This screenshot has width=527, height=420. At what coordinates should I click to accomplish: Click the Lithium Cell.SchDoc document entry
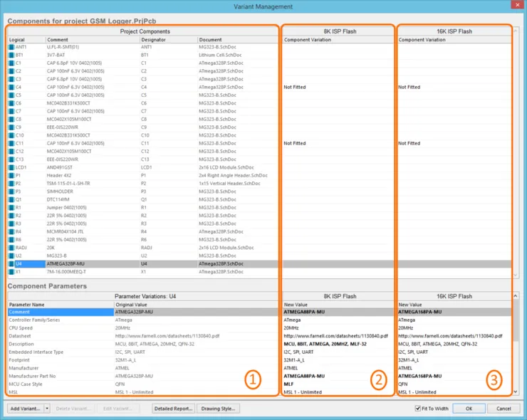coord(220,55)
